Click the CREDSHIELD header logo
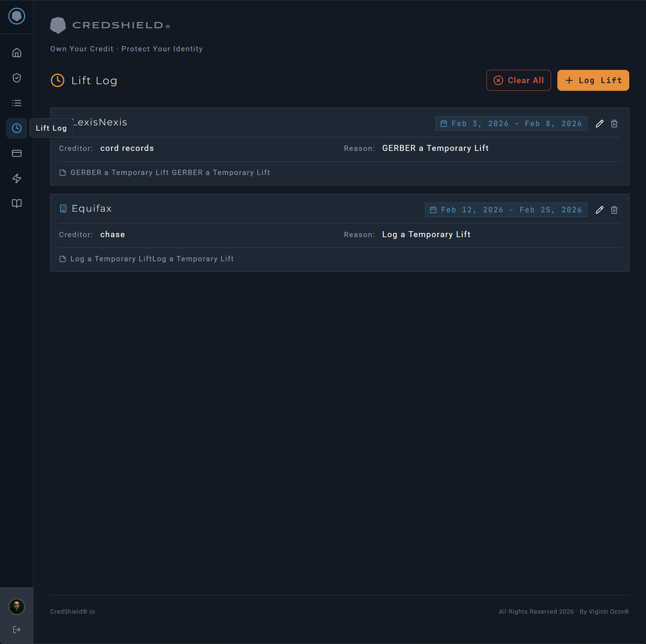This screenshot has width=646, height=644. [110, 25]
